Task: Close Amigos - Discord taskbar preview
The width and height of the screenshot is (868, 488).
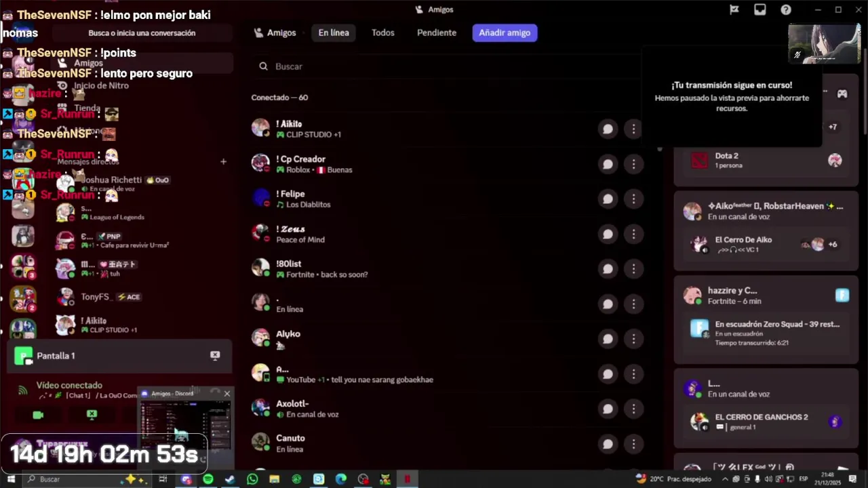Action: 227,393
